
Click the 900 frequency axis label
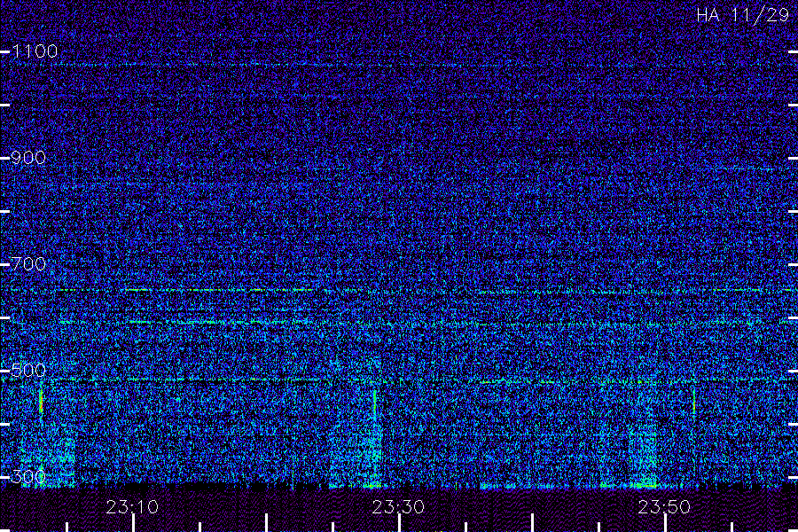tap(28, 158)
